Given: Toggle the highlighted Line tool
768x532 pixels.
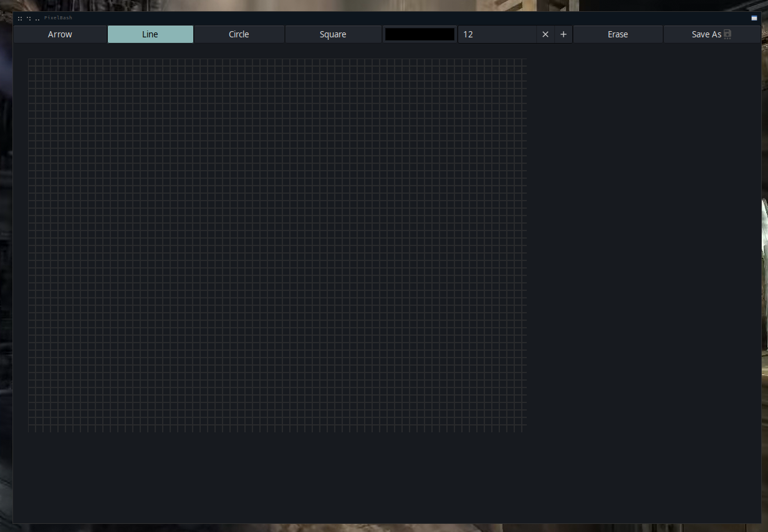Looking at the screenshot, I should tap(150, 34).
